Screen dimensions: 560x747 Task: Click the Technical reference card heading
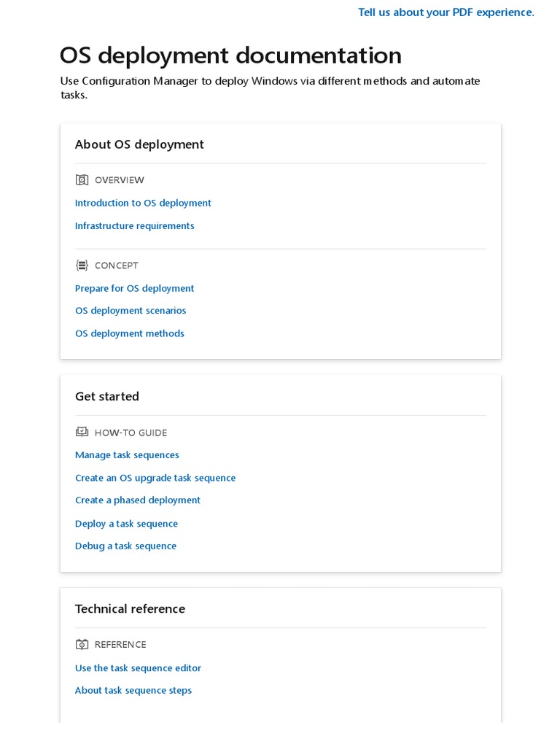pyautogui.click(x=130, y=609)
